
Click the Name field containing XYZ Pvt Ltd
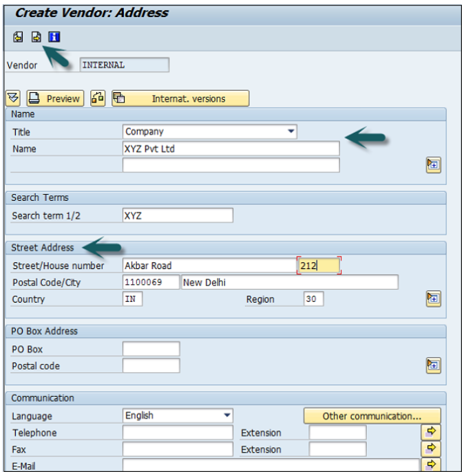click(x=230, y=149)
